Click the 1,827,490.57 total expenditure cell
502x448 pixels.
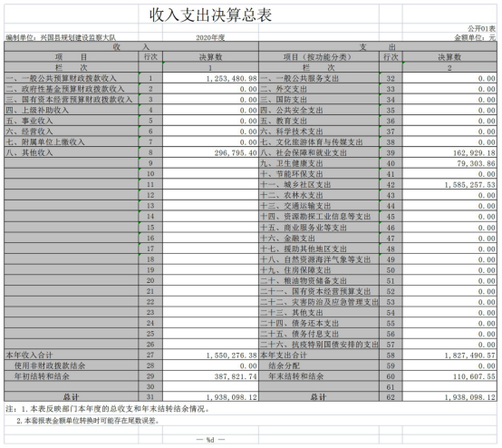pos(449,355)
